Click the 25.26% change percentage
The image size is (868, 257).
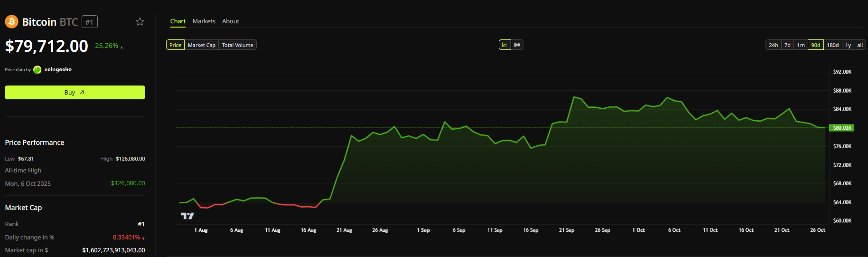107,46
